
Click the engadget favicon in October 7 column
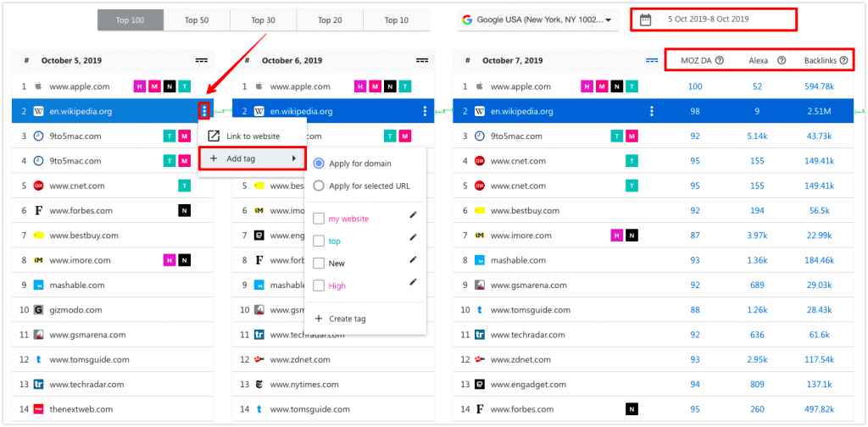pos(480,385)
